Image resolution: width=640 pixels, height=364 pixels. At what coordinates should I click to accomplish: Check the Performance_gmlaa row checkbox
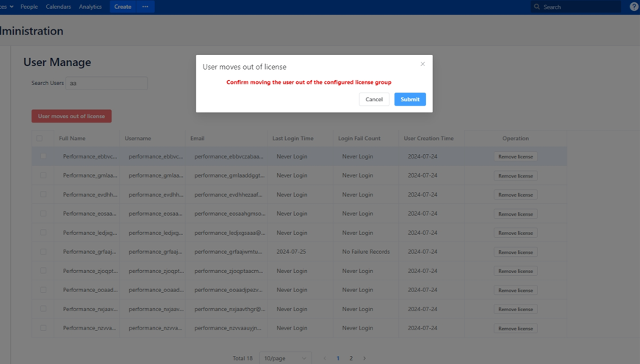pyautogui.click(x=43, y=175)
